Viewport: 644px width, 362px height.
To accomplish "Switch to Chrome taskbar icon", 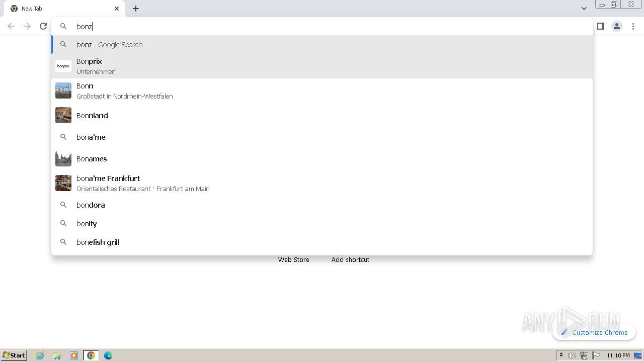I will tap(91, 355).
